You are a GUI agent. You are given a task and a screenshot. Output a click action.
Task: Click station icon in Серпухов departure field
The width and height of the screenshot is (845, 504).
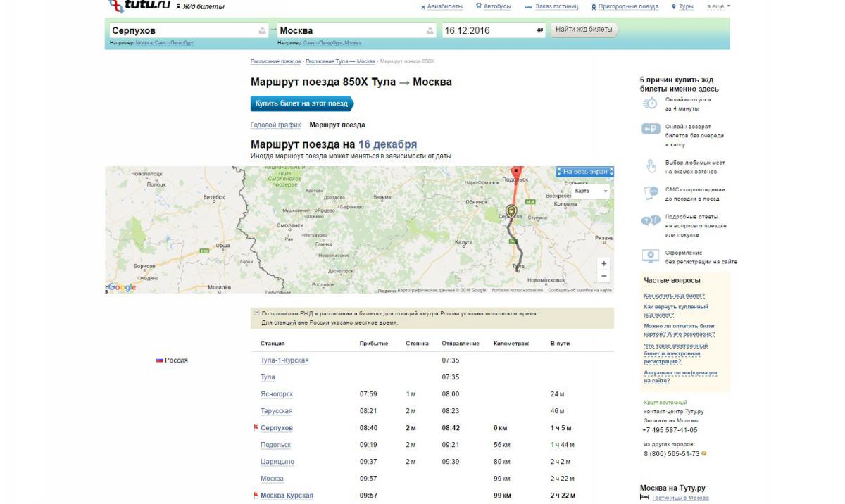(x=263, y=31)
